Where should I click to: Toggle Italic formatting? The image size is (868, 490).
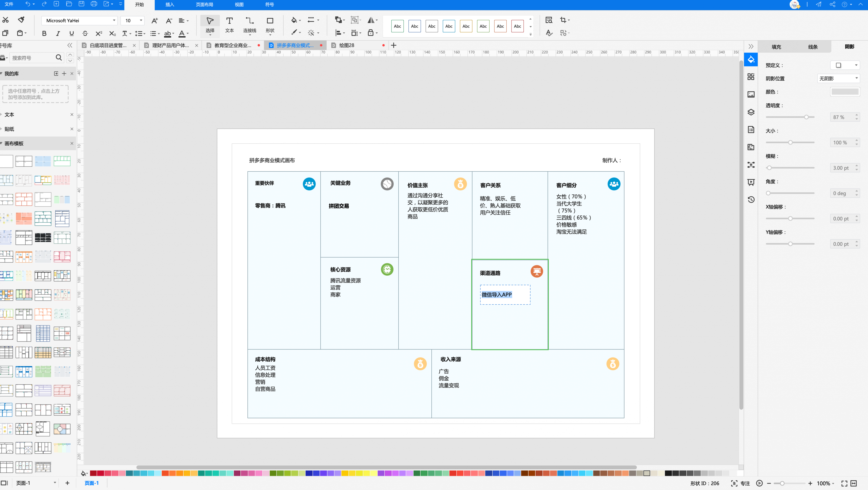click(x=58, y=33)
